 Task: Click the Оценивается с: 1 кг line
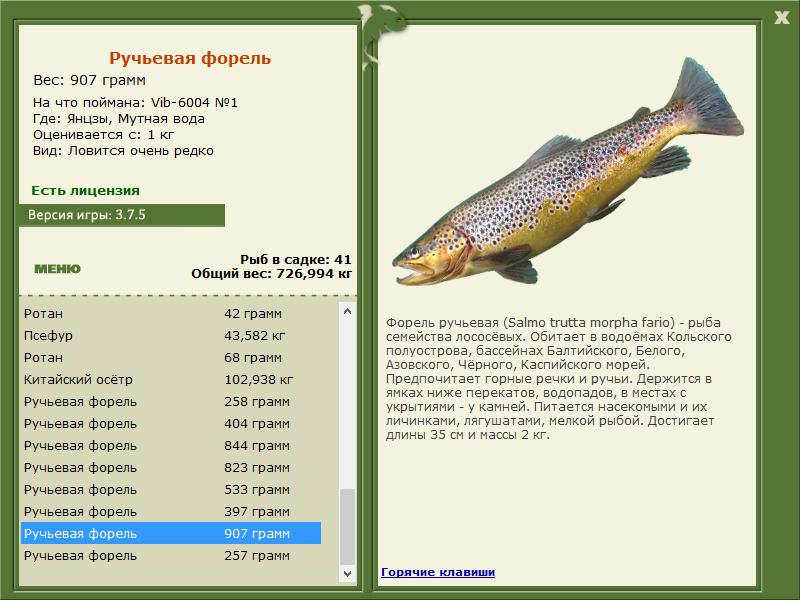(104, 135)
